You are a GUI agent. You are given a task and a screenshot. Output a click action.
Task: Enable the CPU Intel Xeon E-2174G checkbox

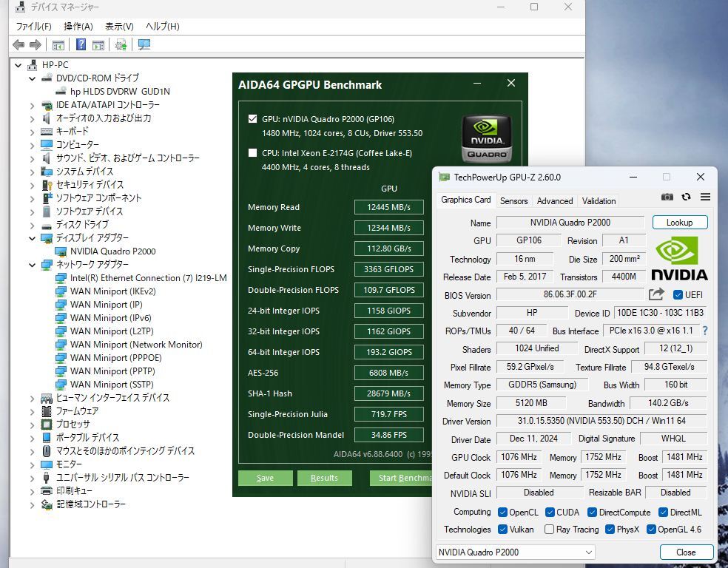click(253, 153)
